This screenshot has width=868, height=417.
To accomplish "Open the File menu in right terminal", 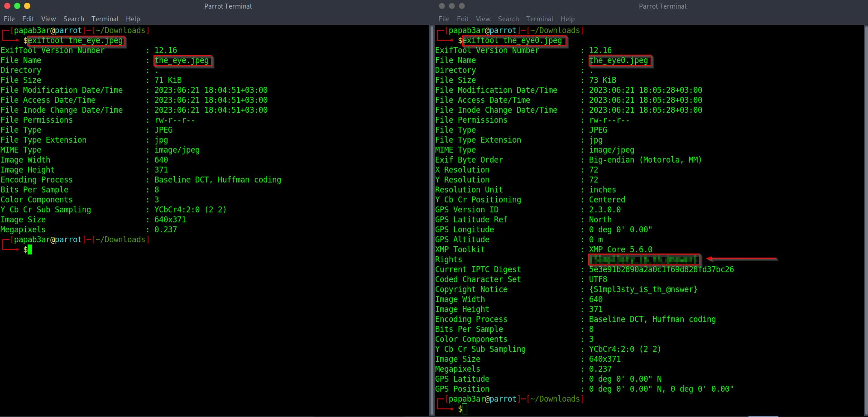I will point(444,19).
